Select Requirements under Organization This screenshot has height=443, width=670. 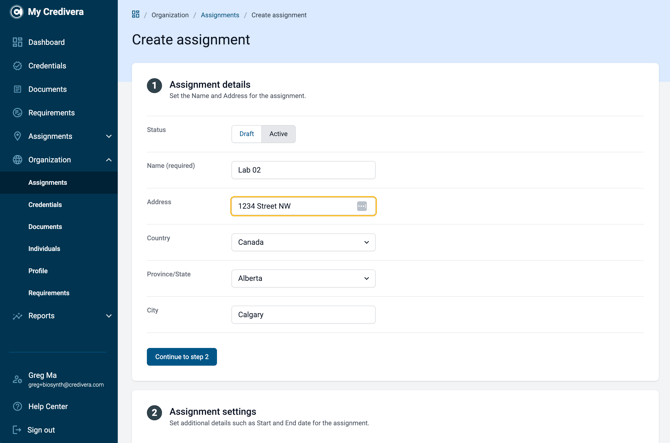(49, 293)
